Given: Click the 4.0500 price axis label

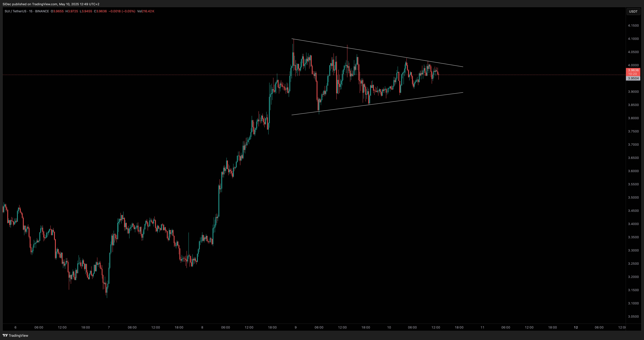Looking at the screenshot, I should click(x=633, y=52).
